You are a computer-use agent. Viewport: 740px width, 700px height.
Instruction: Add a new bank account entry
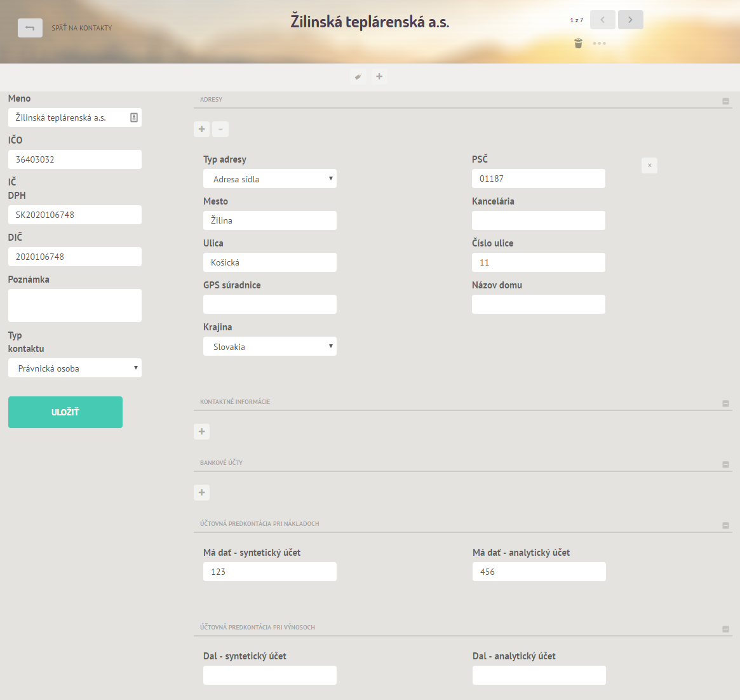click(x=202, y=492)
